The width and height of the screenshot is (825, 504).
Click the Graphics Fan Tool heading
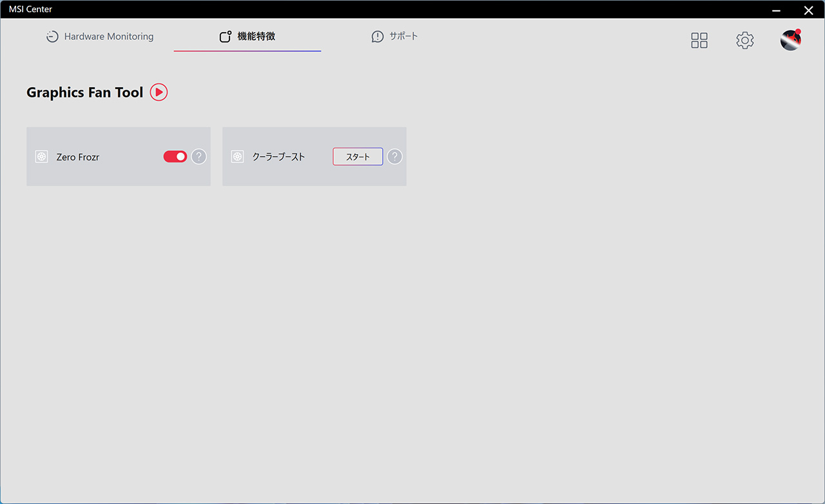(84, 92)
